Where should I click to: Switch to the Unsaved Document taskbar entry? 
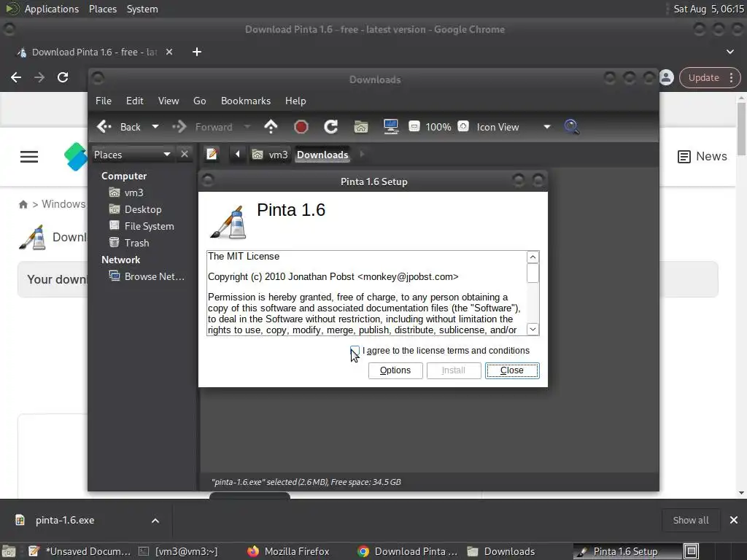(x=80, y=551)
